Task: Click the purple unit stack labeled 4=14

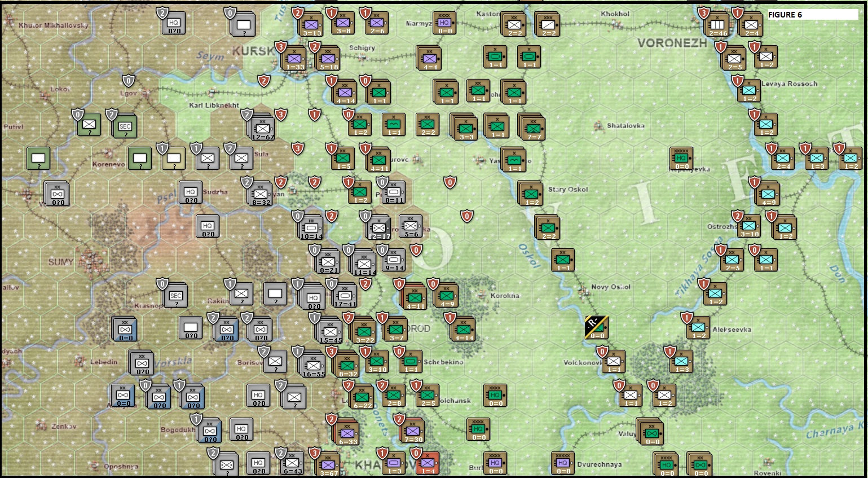Action: (345, 93)
